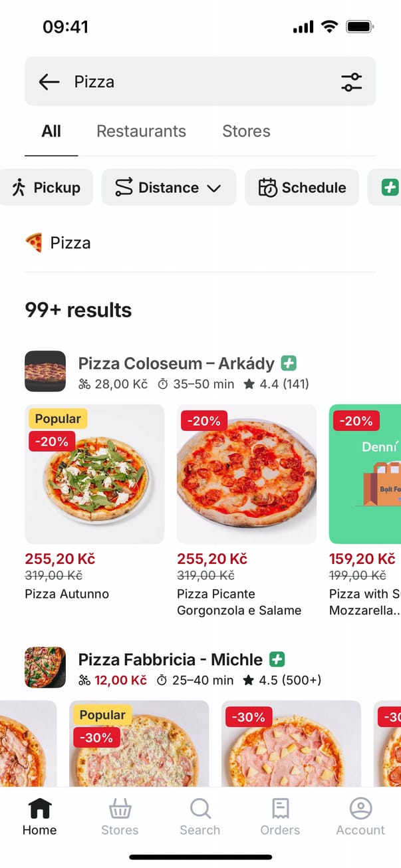This screenshot has width=401, height=868.
Task: Open the Orders receipt icon
Action: (x=280, y=809)
